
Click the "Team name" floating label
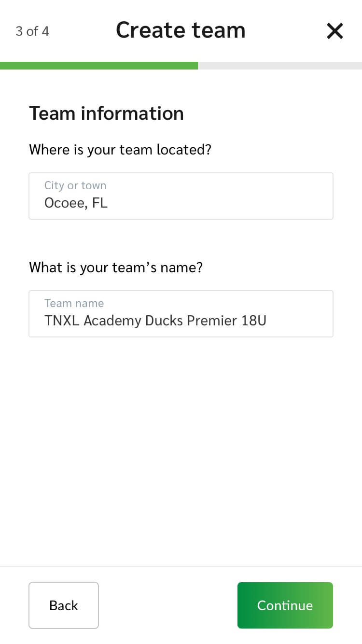pos(74,303)
